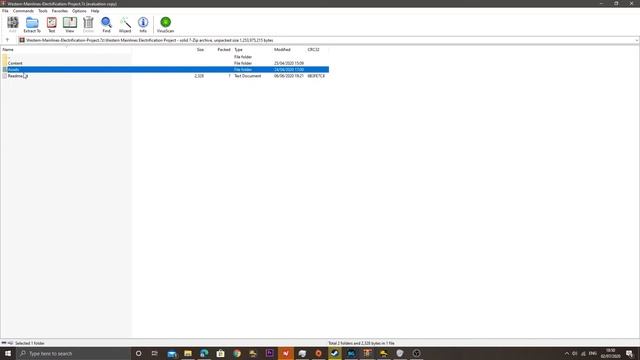Open Cortana from the taskbar
This screenshot has height=360, width=640.
pos(138,353)
